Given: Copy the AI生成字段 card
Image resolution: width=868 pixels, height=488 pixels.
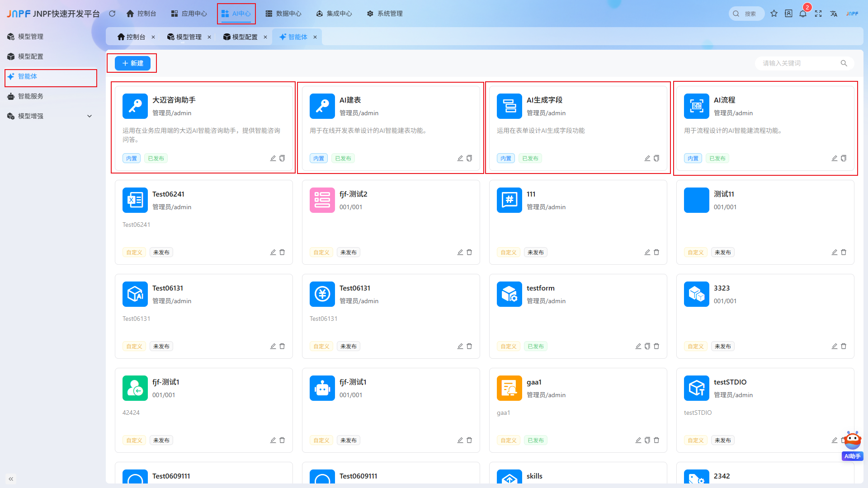Looking at the screenshot, I should [x=656, y=158].
